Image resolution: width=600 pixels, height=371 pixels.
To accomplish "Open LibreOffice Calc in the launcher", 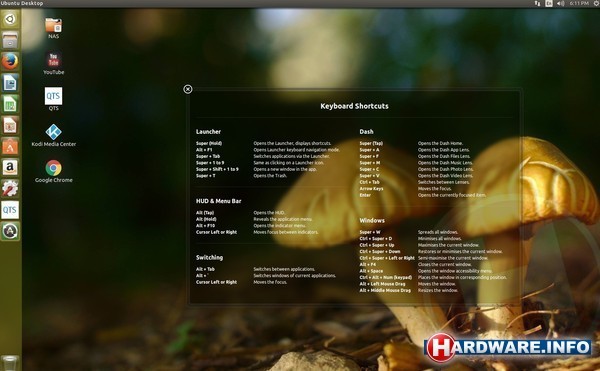I will (10, 104).
